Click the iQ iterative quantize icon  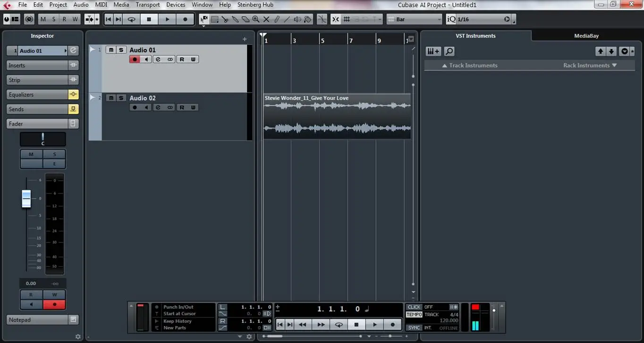(x=451, y=19)
